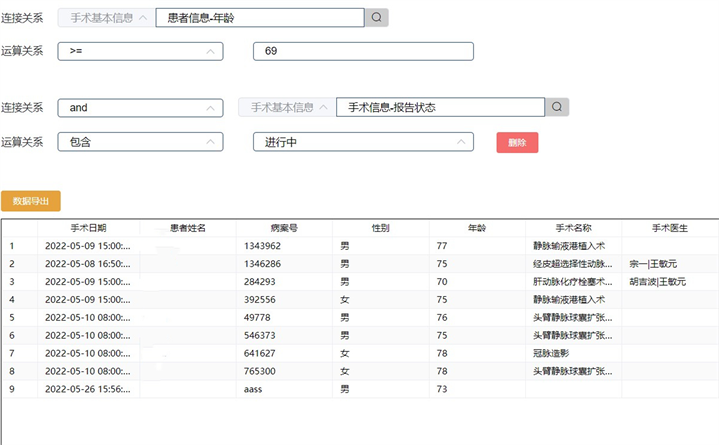Click search icon beside 手术信息-报告状态 field
Image resolution: width=719 pixels, height=445 pixels.
tap(557, 107)
